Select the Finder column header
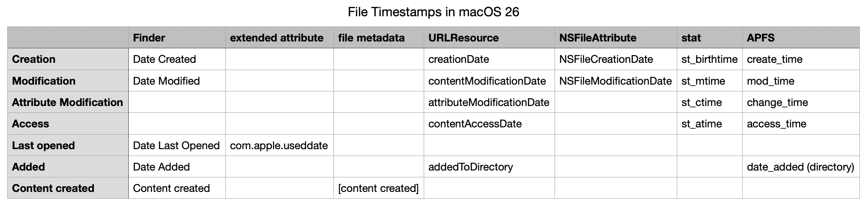Viewport: 868px width, 206px height. (149, 38)
